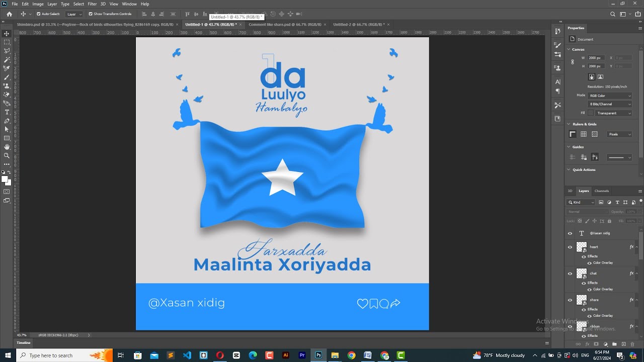This screenshot has height=362, width=644.
Task: Open the Image menu
Action: pos(38,4)
